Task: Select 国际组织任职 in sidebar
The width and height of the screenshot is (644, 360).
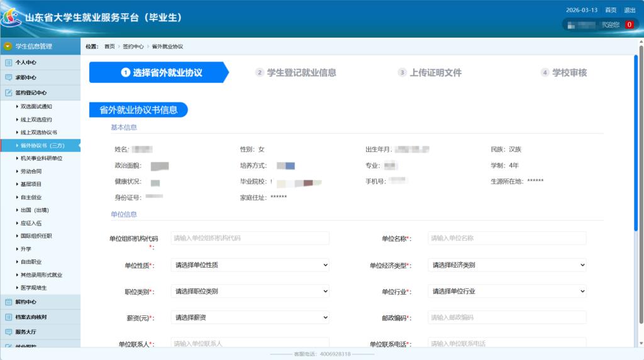Action: (x=36, y=236)
